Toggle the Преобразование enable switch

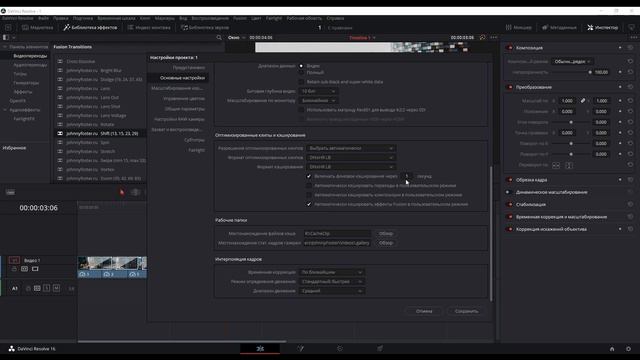[x=509, y=87]
